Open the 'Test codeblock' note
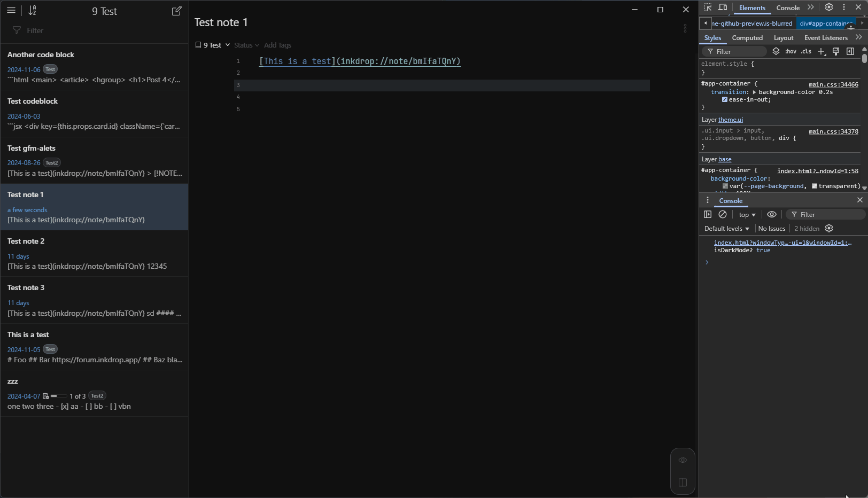This screenshot has height=498, width=868. pyautogui.click(x=94, y=114)
